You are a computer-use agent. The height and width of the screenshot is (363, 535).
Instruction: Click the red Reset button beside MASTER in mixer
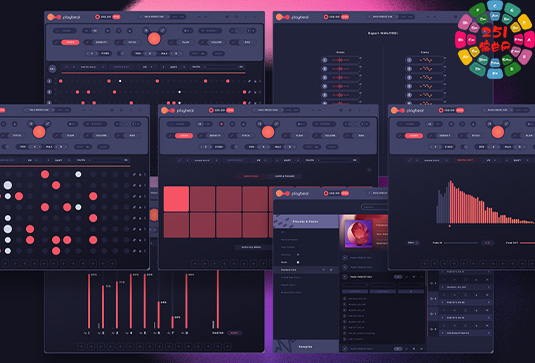(x=235, y=333)
